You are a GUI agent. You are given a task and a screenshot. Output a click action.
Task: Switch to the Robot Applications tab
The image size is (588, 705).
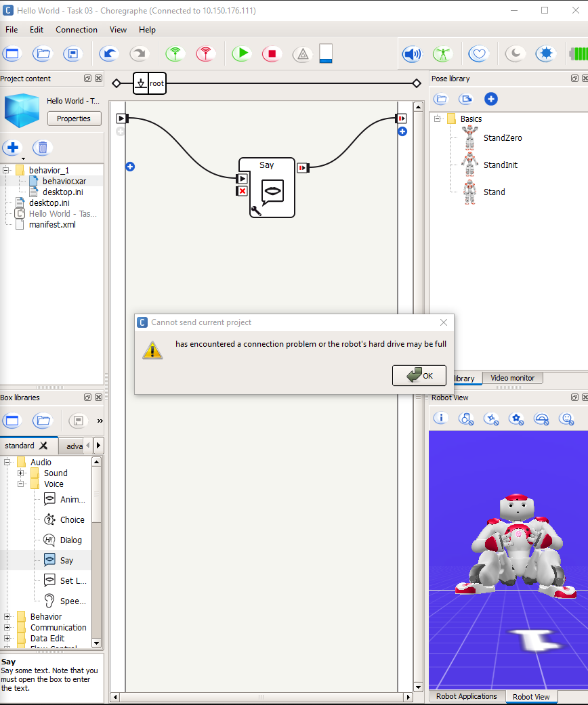(x=467, y=696)
